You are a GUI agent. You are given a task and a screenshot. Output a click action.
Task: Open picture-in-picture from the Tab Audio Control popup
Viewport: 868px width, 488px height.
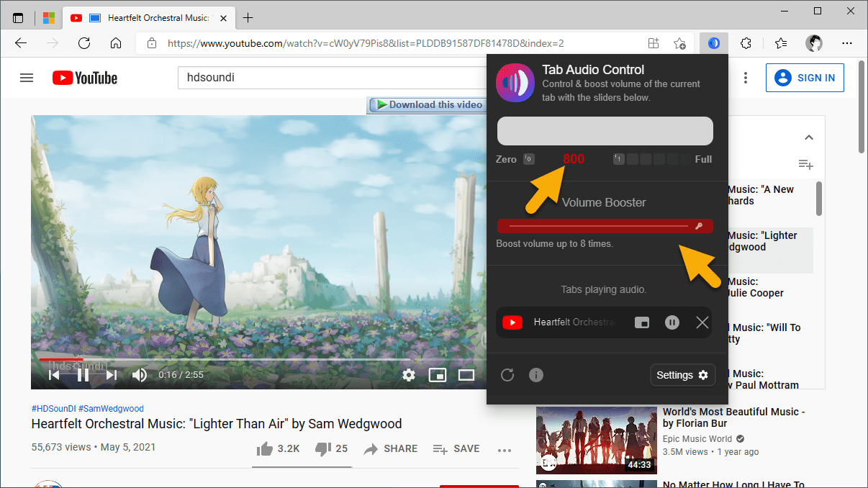point(641,322)
